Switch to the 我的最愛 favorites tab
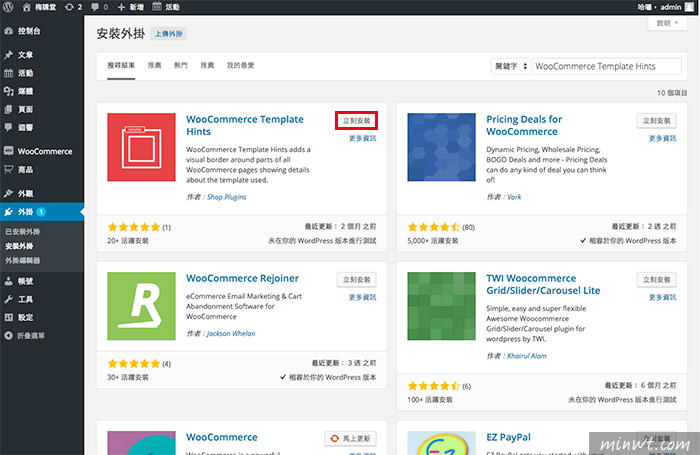Image resolution: width=700 pixels, height=455 pixels. point(241,66)
